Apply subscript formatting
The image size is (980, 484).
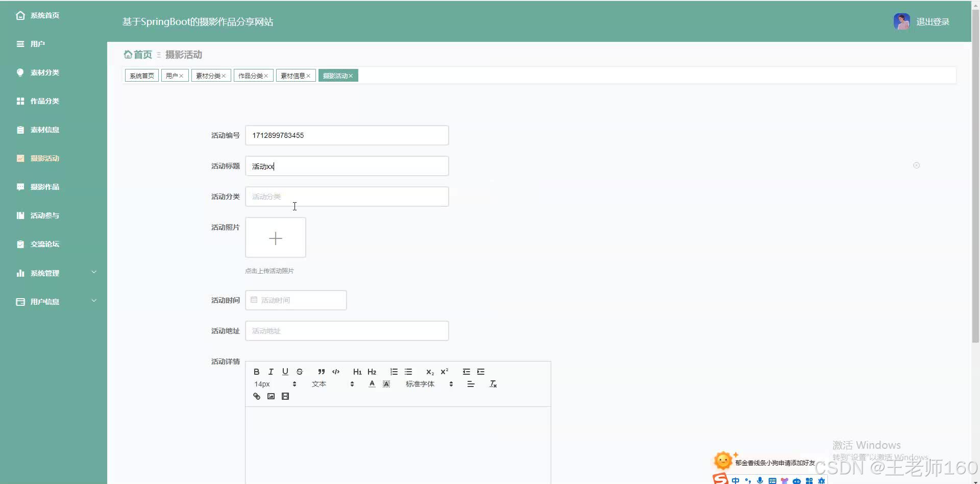[x=430, y=372]
